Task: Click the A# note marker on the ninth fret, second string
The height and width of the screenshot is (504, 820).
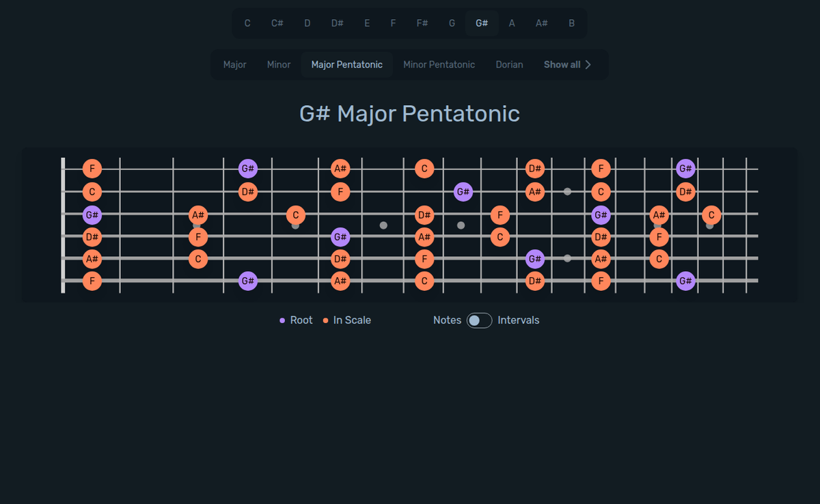Action: click(535, 192)
